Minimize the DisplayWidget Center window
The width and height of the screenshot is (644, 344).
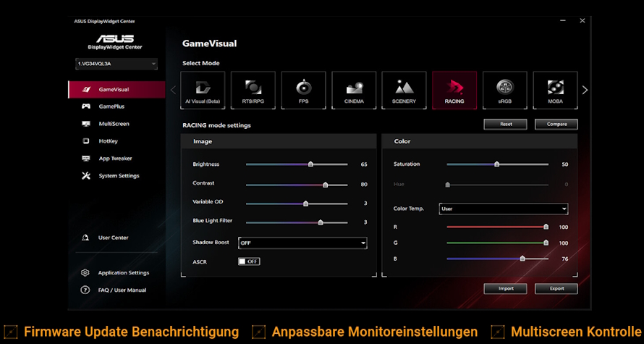(x=563, y=21)
